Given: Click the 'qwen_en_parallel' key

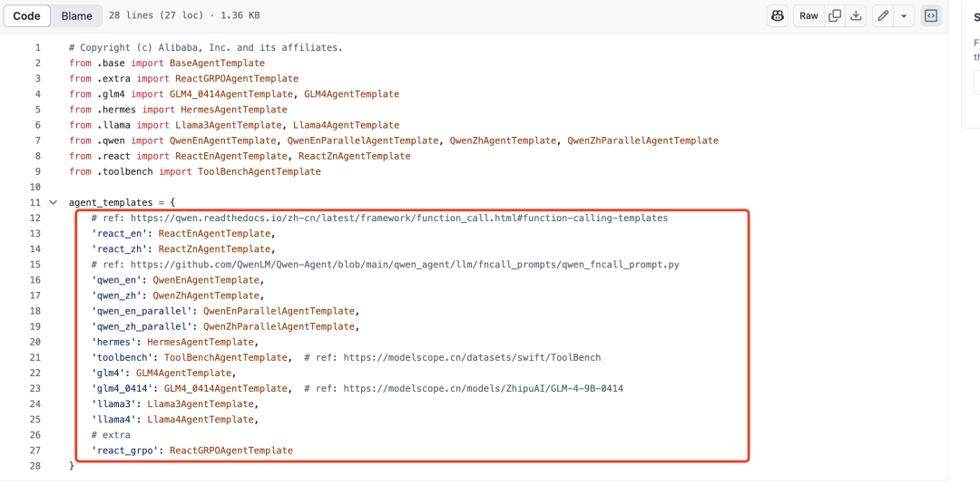Looking at the screenshot, I should click(142, 311).
